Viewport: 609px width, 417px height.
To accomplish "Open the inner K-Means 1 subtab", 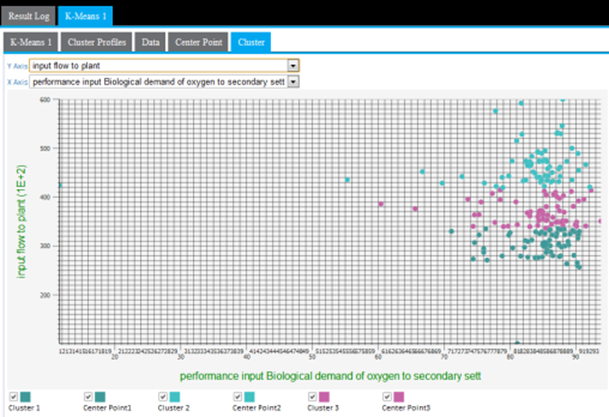I will point(31,42).
